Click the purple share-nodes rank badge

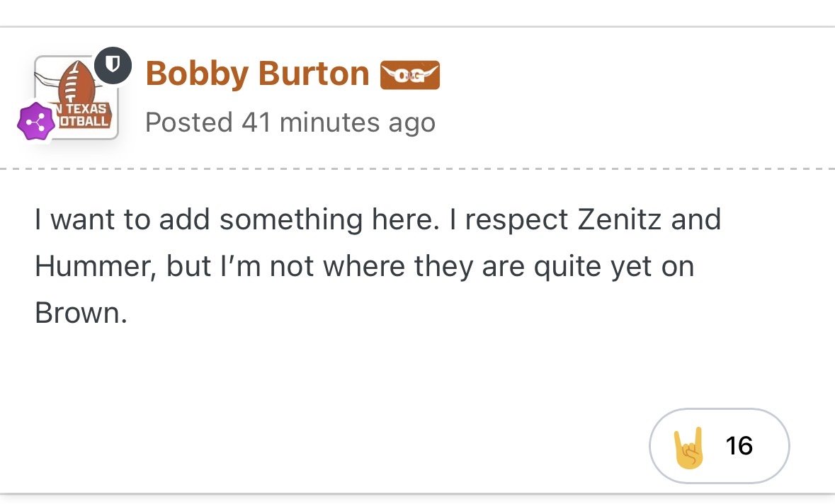coord(35,121)
